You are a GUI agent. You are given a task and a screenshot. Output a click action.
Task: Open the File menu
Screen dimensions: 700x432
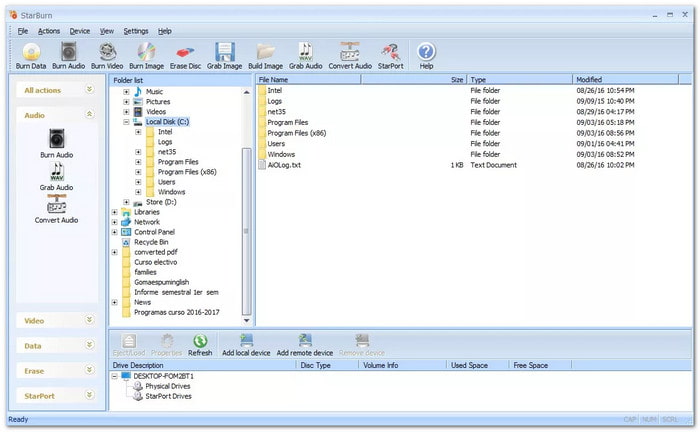coord(23,31)
